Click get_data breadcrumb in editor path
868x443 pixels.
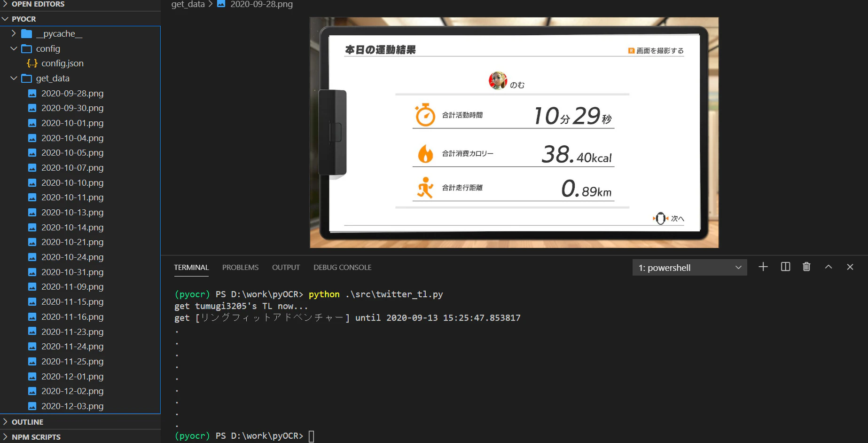pos(188,4)
